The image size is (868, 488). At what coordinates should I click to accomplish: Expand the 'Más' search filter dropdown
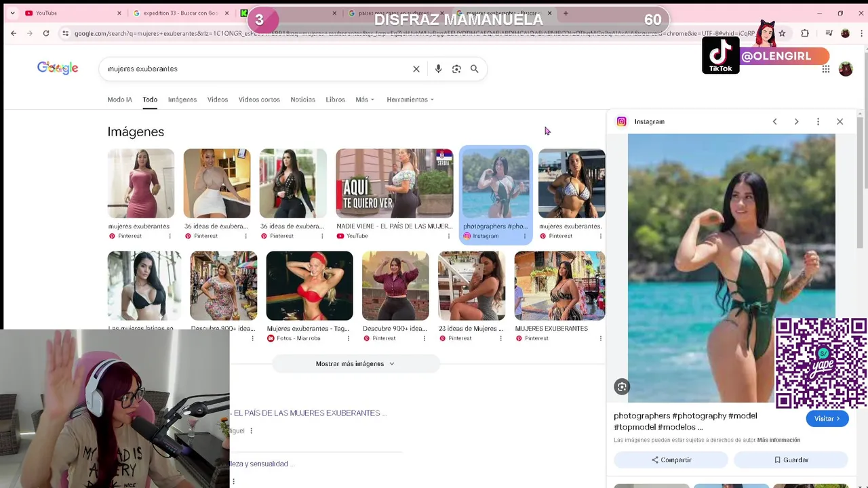point(365,100)
